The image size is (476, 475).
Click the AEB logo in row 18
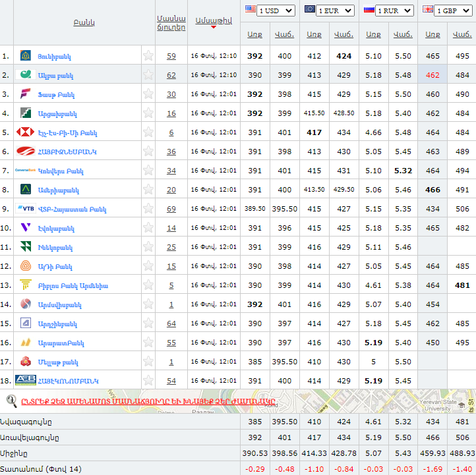[x=26, y=380]
